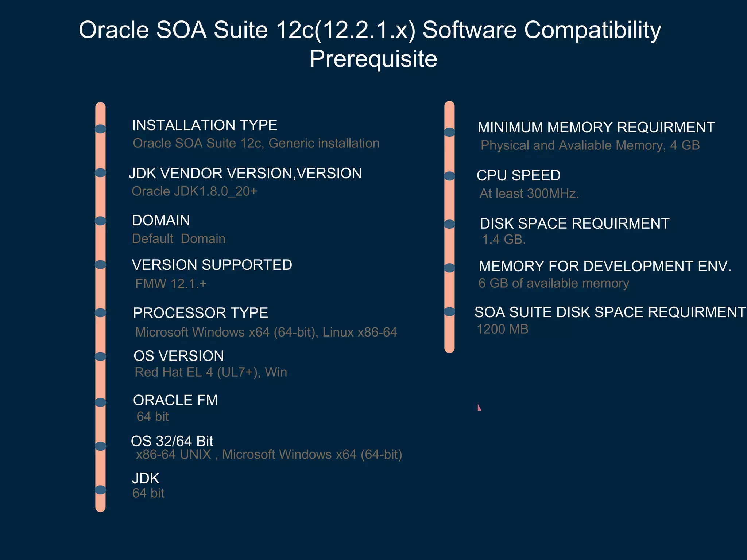Click 'x86-64 UNIX , Microsoft Windows x64 (64-bit)' text
Image resolution: width=747 pixels, height=560 pixels.
click(x=269, y=455)
